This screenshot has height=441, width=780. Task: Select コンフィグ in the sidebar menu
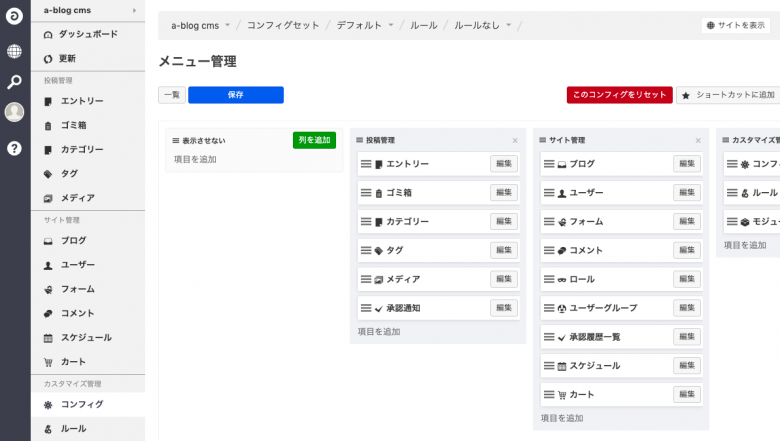pyautogui.click(x=81, y=404)
